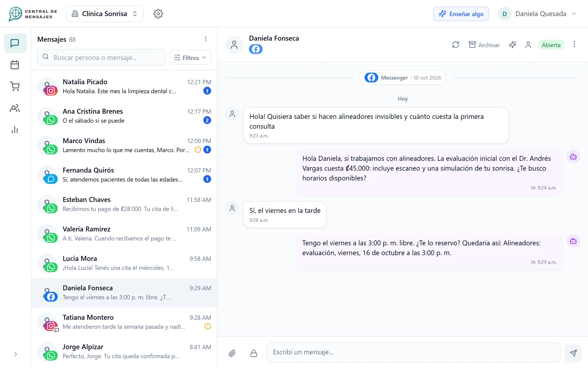Click the Archivar button
Viewport: 588px width, 368px height.
point(484,45)
